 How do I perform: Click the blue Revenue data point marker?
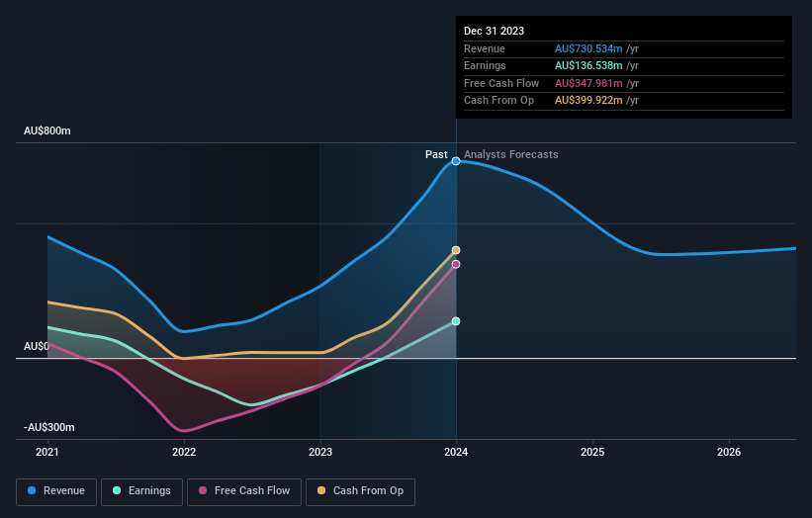pos(456,161)
